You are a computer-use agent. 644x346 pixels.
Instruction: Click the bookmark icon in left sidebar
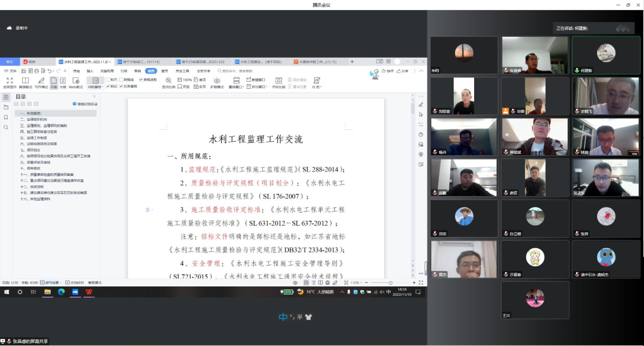[6, 117]
